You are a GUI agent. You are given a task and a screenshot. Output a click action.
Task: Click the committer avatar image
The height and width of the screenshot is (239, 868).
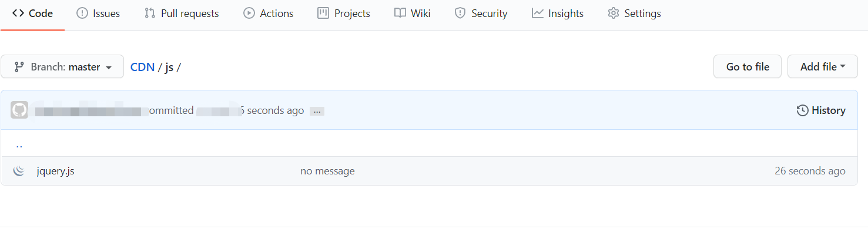pyautogui.click(x=19, y=110)
